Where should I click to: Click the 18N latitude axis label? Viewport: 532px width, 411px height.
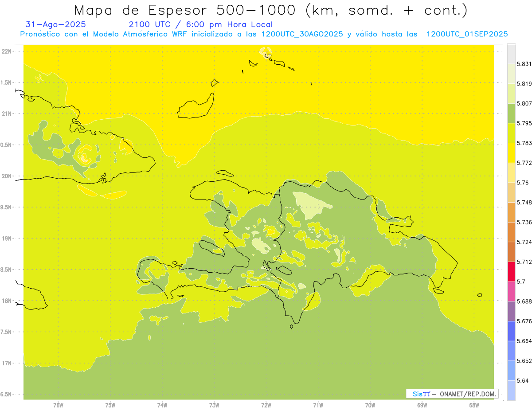pos(8,301)
